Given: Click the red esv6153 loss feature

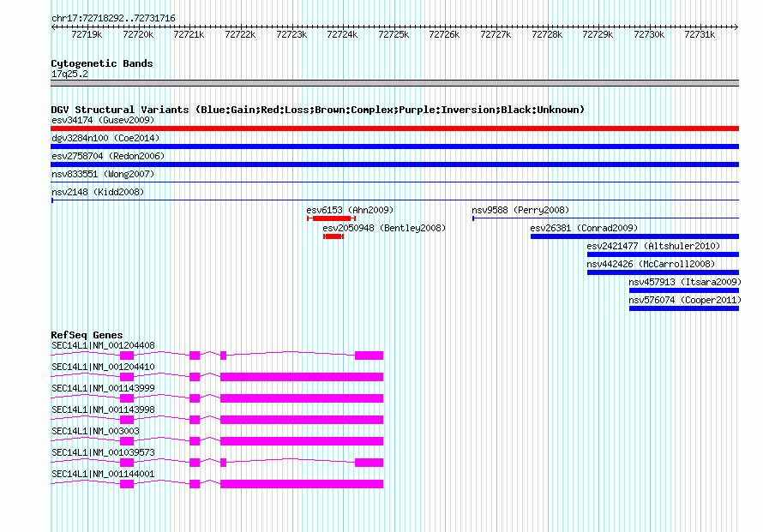Looking at the screenshot, I should [332, 218].
